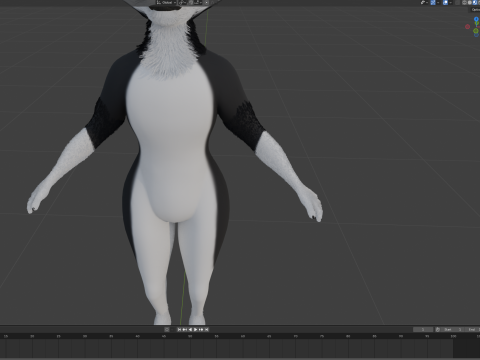Switch to solid viewport shading

pyautogui.click(x=470, y=2)
